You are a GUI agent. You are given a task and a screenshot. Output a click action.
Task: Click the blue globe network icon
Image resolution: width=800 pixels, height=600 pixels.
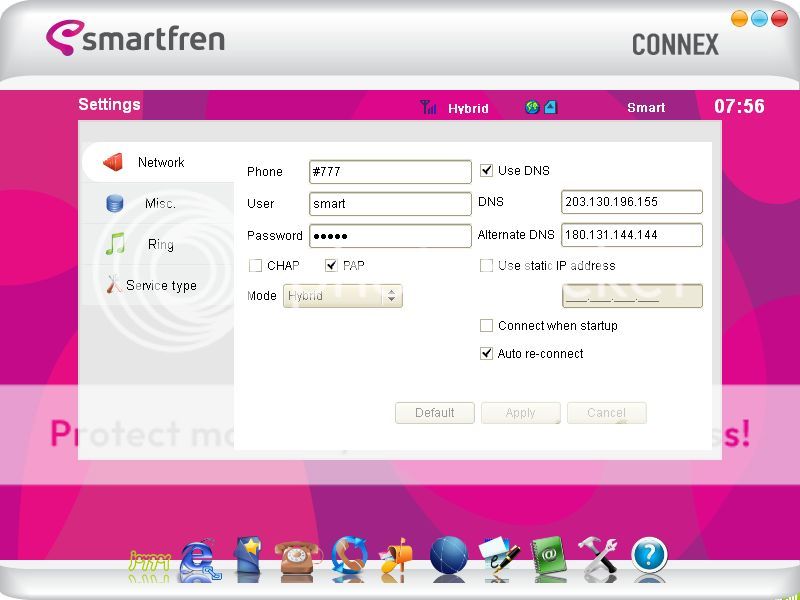[x=449, y=556]
